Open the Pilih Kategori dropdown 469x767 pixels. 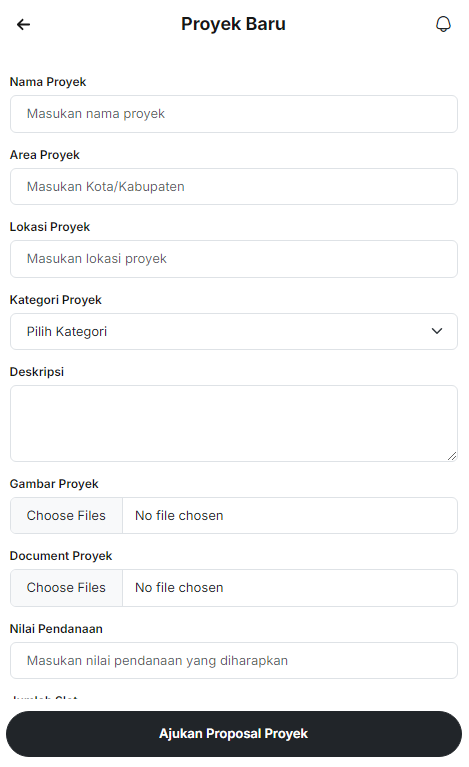234,332
